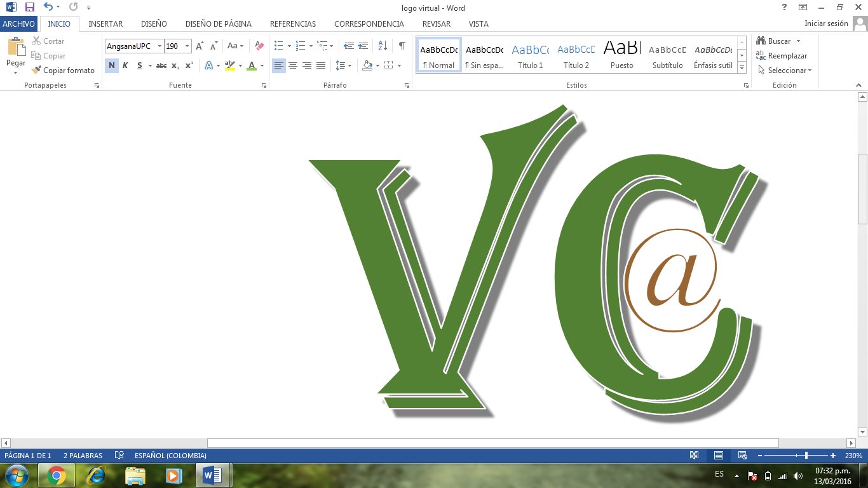868x488 pixels.
Task: Toggle show paragraph marks ¶
Action: [402, 46]
